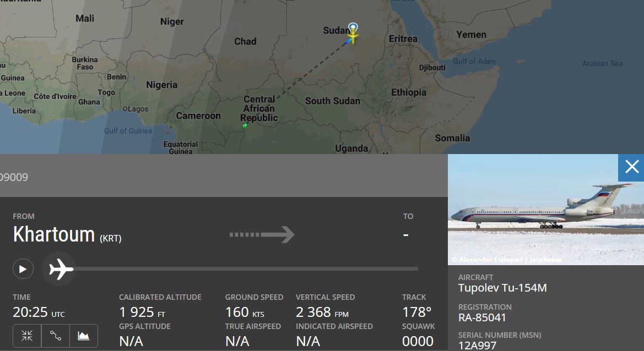Click the pin marker above the aircraft in Sudan
The image size is (644, 351).
pos(353,28)
